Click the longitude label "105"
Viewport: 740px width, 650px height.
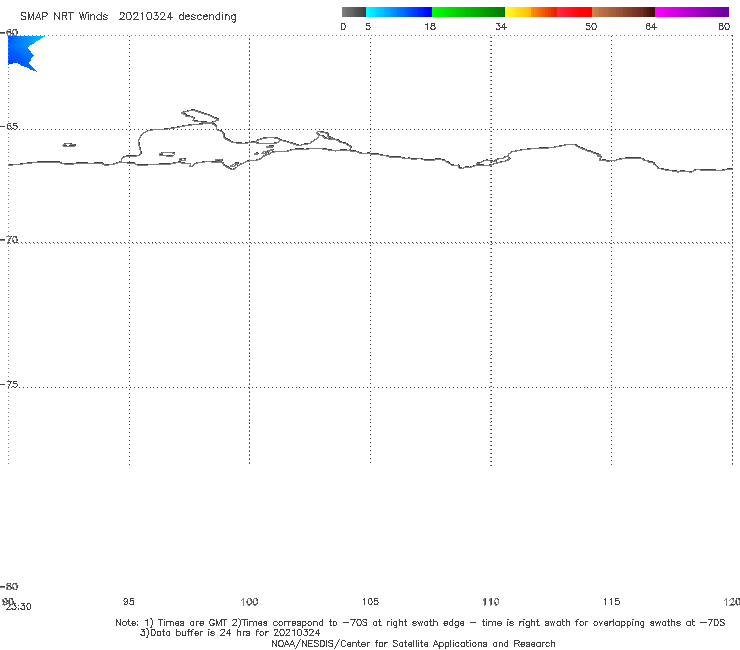(x=370, y=601)
